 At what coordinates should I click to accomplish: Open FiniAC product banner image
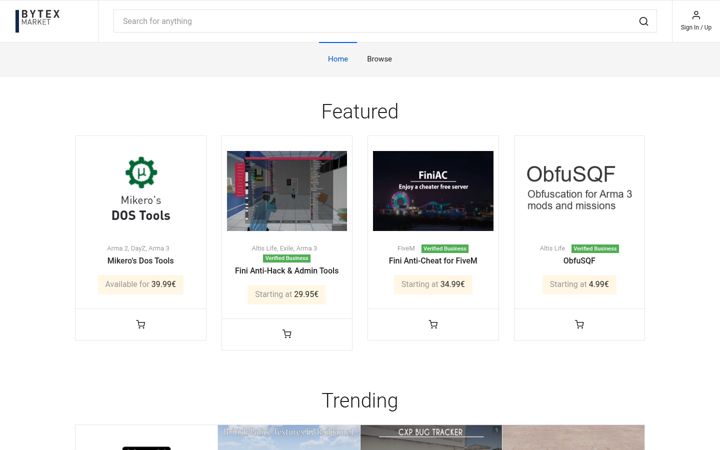tap(433, 191)
